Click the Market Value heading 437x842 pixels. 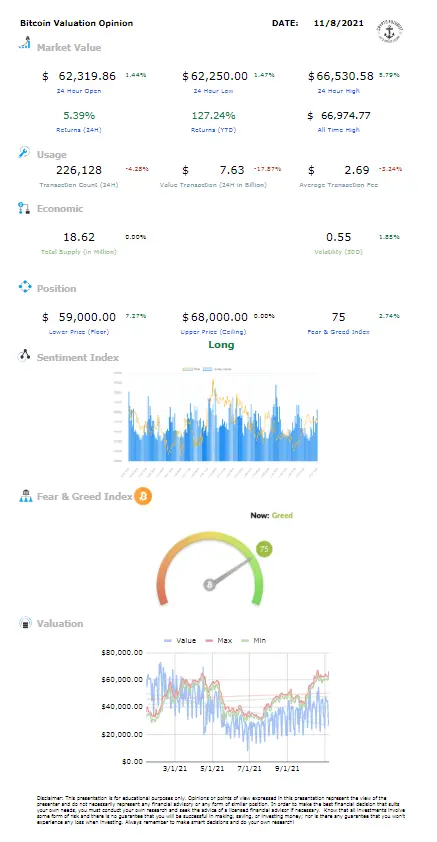click(x=69, y=47)
